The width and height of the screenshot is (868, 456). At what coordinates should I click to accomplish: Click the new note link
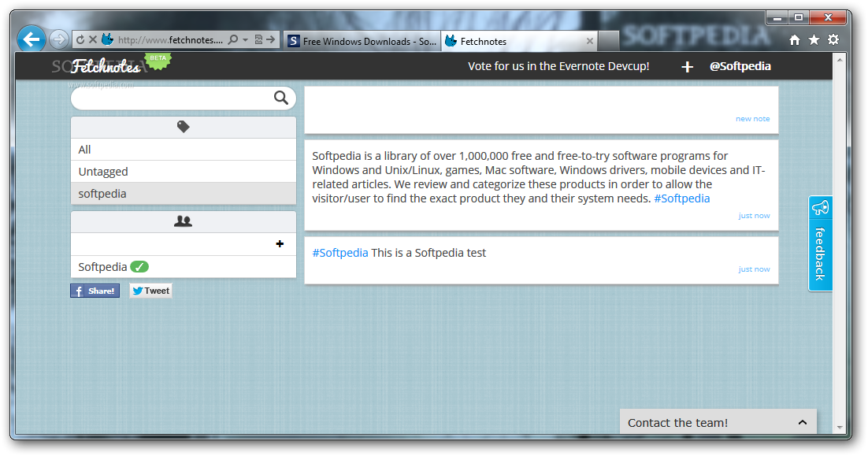click(x=752, y=118)
